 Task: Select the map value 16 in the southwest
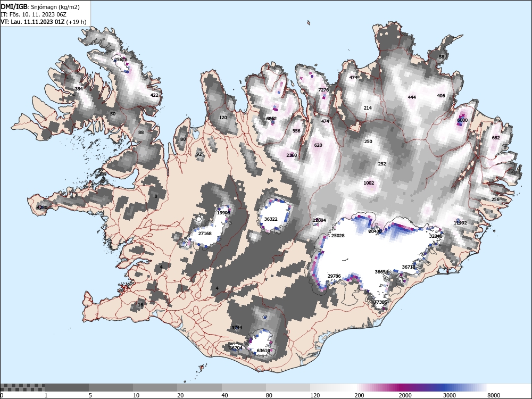140,305
